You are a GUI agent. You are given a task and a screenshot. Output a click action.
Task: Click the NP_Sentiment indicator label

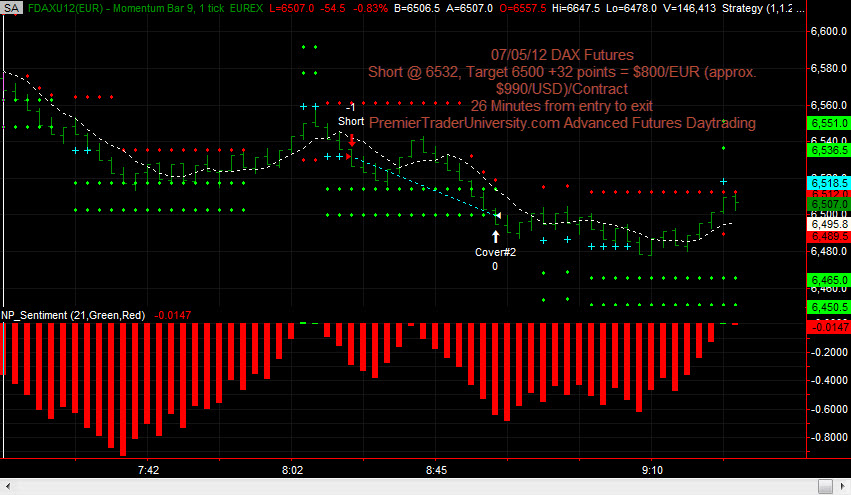click(72, 315)
